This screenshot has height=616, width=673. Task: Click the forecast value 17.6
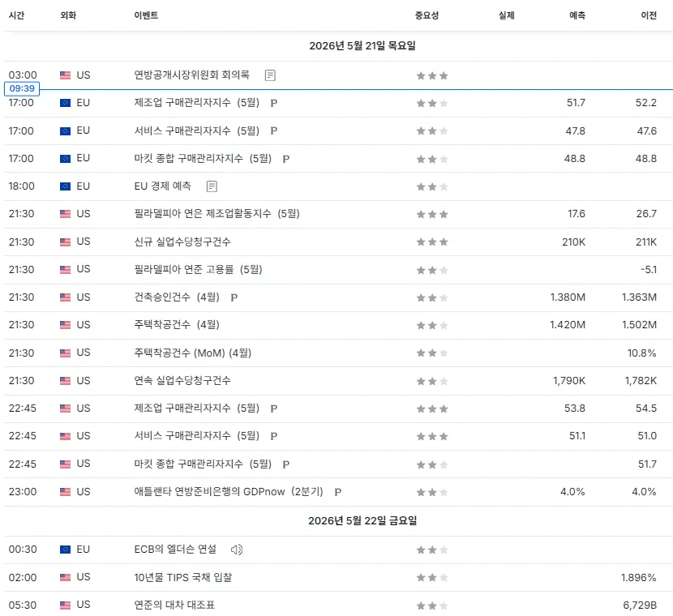click(x=577, y=214)
